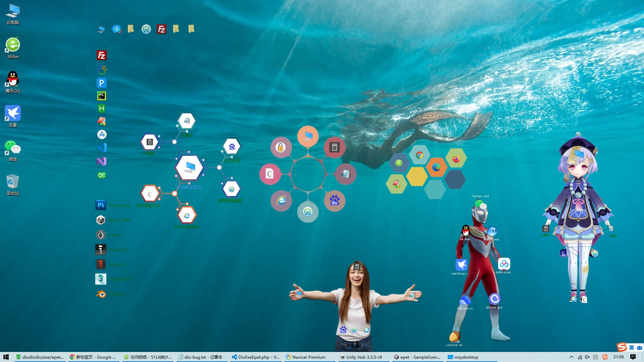Click the 译 translate icon in the top row
Image resolution: width=644 pixels, height=362 pixels.
pos(116,29)
